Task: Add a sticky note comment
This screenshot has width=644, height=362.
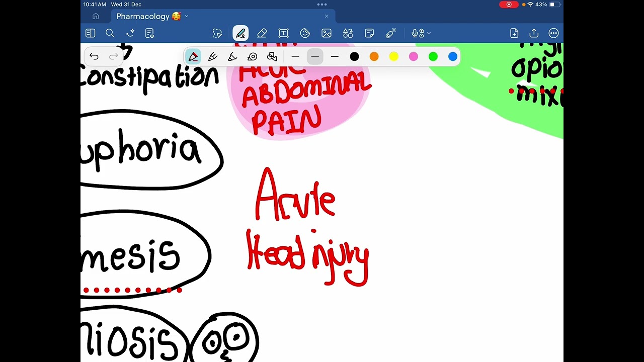Action: coord(369,33)
